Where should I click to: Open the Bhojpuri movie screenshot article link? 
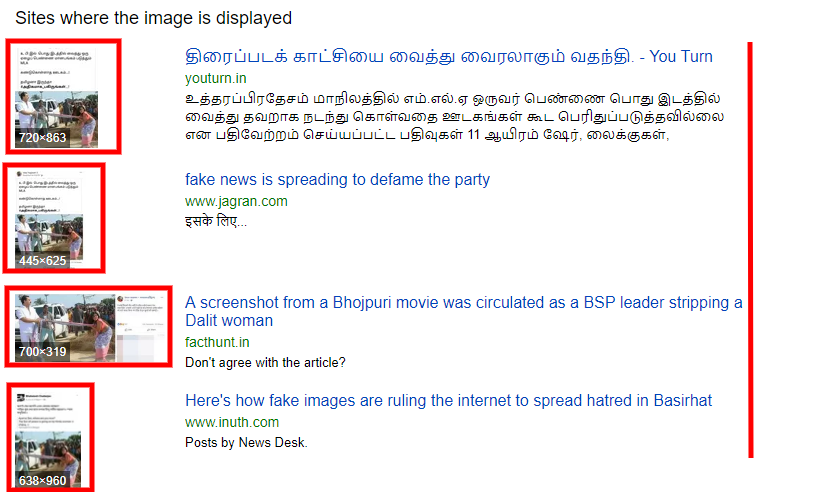(x=464, y=311)
